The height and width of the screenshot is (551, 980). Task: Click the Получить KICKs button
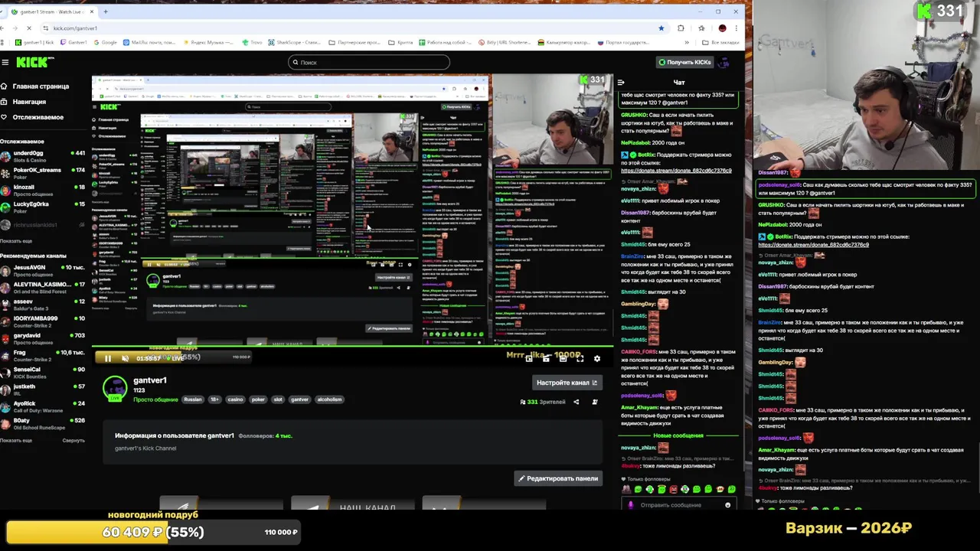[x=684, y=62]
